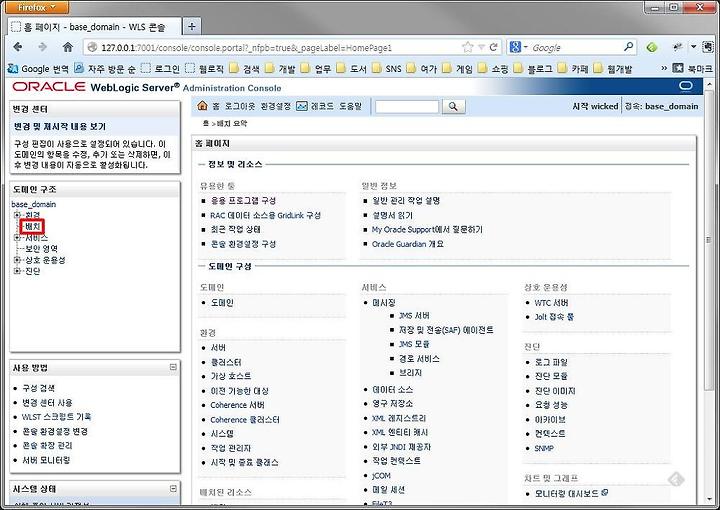
Task: Open the 카페 bookmark folder
Action: [573, 69]
